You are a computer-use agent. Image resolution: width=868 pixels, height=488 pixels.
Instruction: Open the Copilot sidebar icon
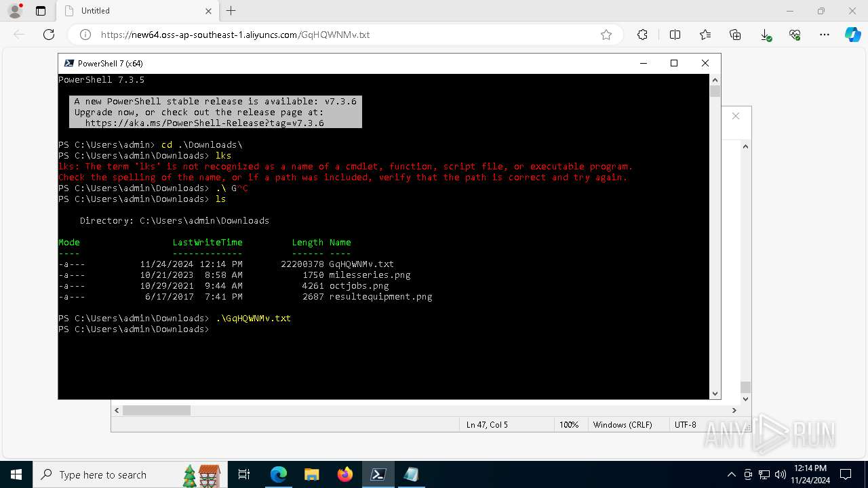[852, 35]
